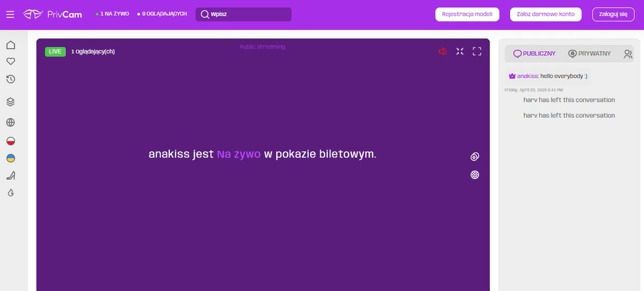Open the hamburger menu
The height and width of the screenshot is (291, 644).
point(10,14)
